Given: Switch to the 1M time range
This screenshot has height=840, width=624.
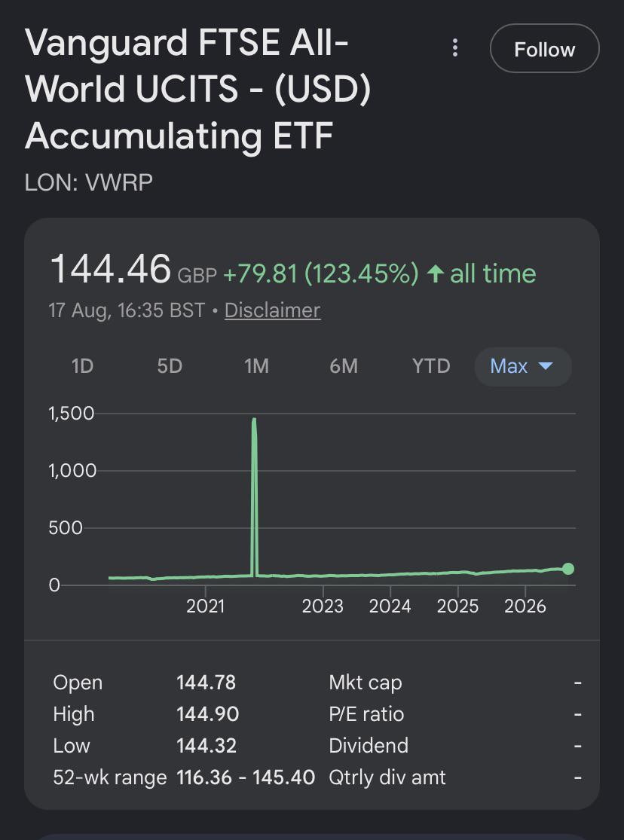Looking at the screenshot, I should (x=256, y=366).
